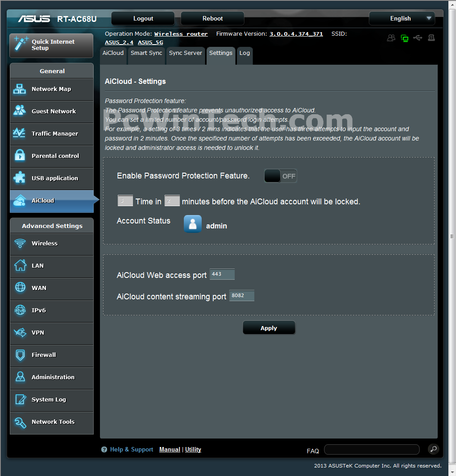Click the System Log notepad icon
This screenshot has height=476, width=456.
click(x=21, y=399)
